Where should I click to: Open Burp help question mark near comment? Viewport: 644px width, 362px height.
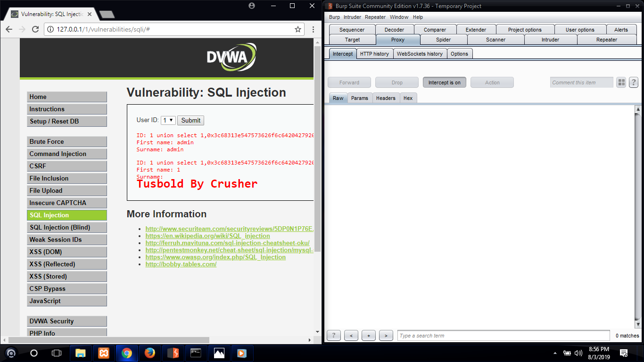633,82
